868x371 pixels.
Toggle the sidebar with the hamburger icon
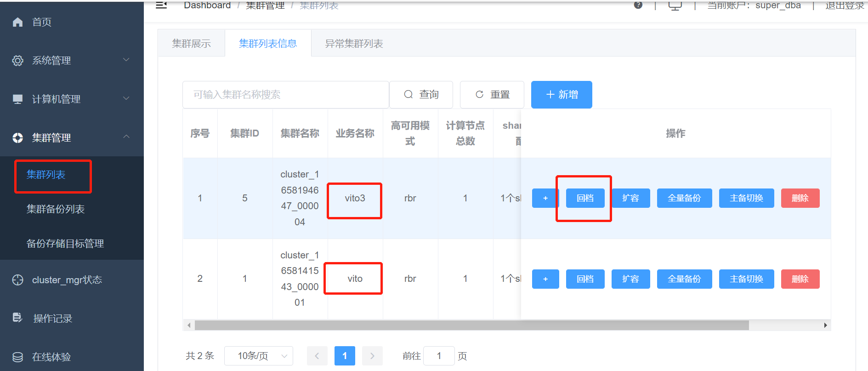click(x=161, y=5)
